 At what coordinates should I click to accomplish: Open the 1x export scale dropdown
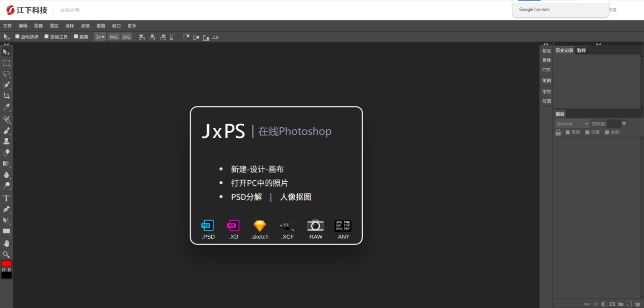(x=100, y=37)
